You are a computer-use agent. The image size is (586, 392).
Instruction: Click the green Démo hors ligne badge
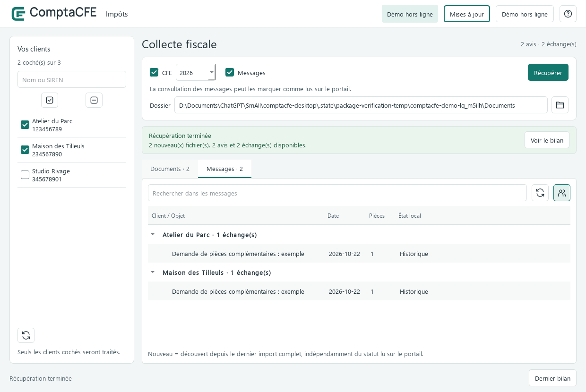[x=410, y=14]
